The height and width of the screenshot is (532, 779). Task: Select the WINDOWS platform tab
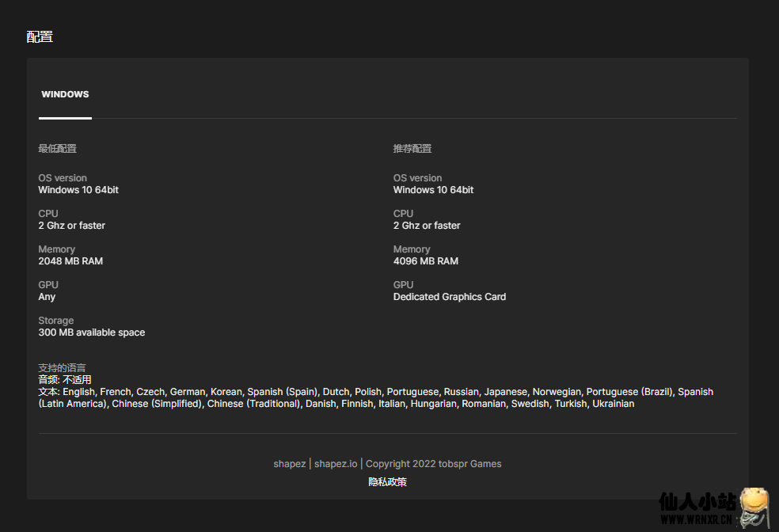click(65, 94)
